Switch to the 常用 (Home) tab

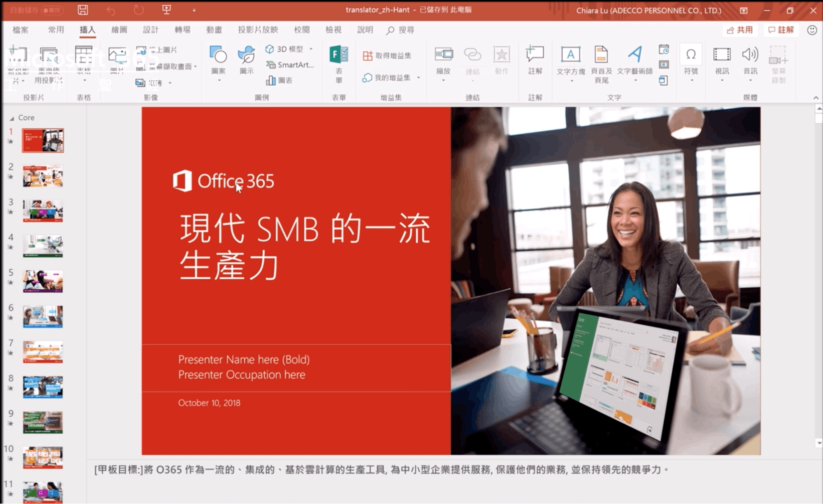coord(56,30)
